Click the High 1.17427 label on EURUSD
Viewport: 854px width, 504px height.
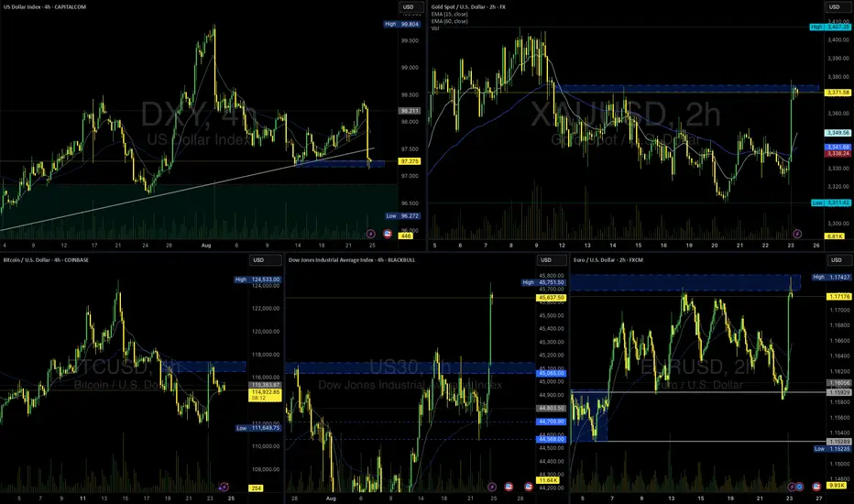[832, 278]
